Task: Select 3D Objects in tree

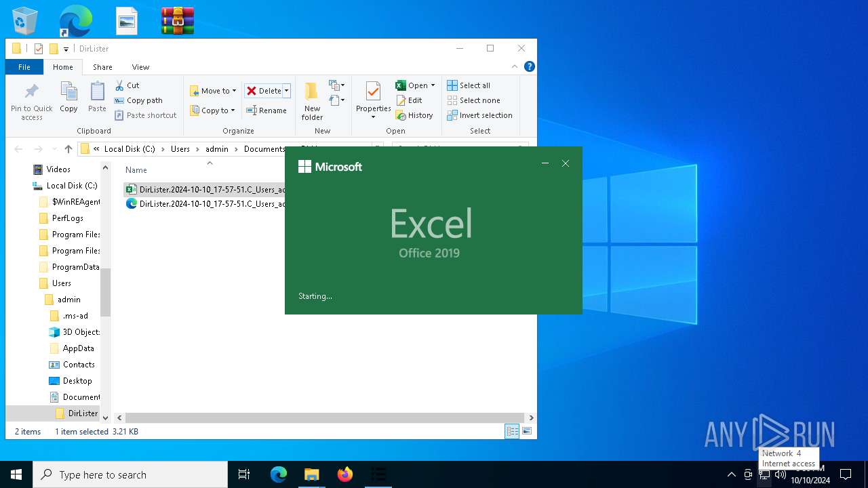Action: click(x=81, y=332)
